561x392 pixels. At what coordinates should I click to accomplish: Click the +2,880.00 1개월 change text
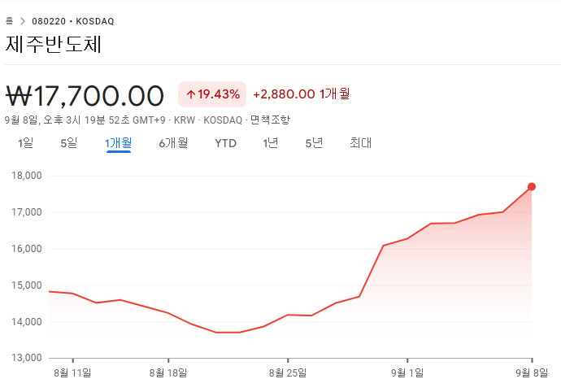[301, 94]
